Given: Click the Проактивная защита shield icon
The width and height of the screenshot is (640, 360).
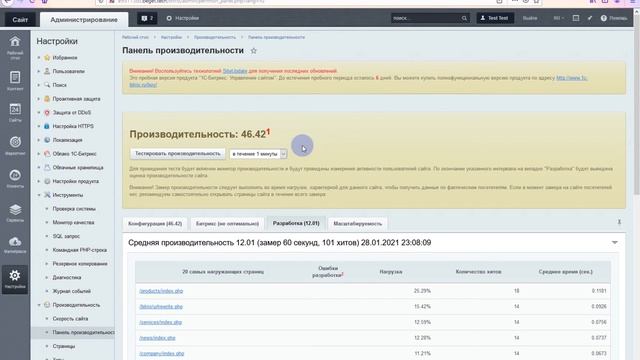Looking at the screenshot, I should pyautogui.click(x=47, y=99).
